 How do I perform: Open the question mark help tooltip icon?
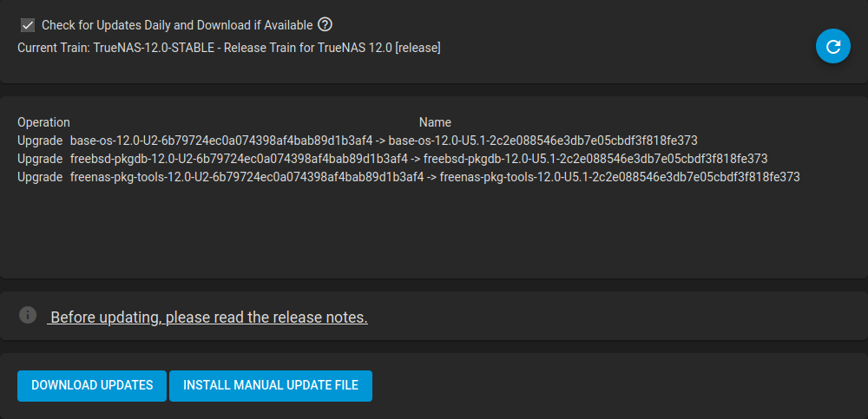pos(325,25)
